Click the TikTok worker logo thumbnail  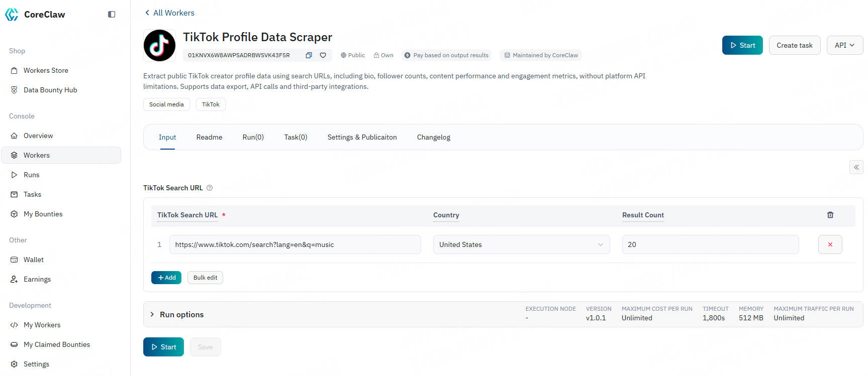tap(159, 45)
